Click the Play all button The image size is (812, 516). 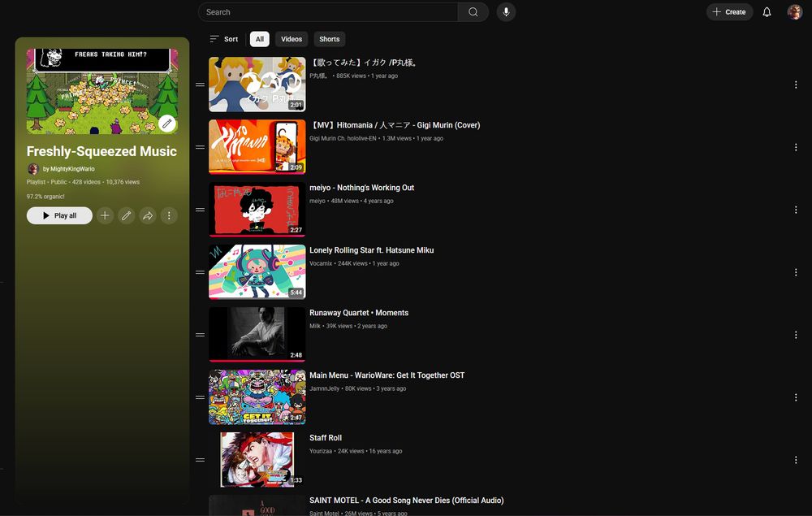pos(59,215)
